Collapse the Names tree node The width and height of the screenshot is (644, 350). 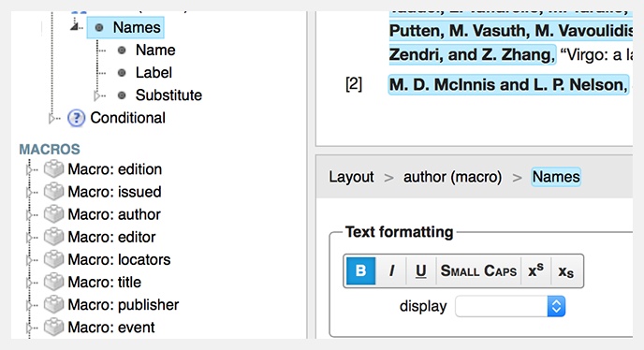pyautogui.click(x=74, y=27)
